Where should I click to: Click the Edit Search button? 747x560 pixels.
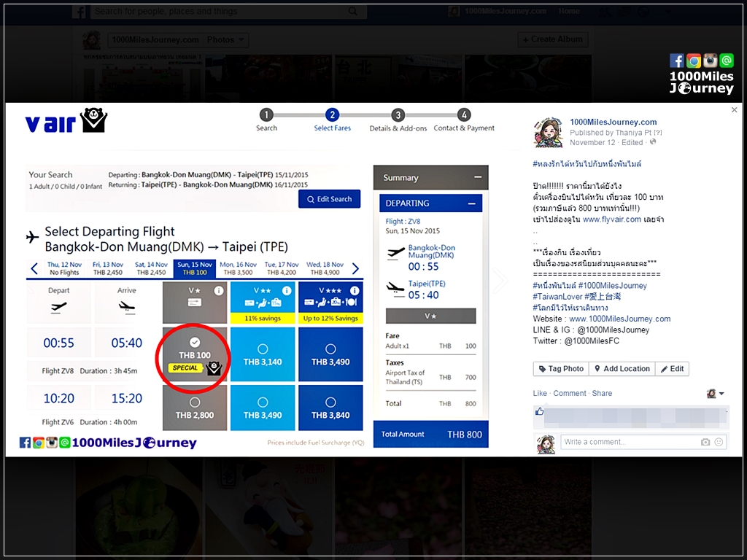tap(329, 199)
